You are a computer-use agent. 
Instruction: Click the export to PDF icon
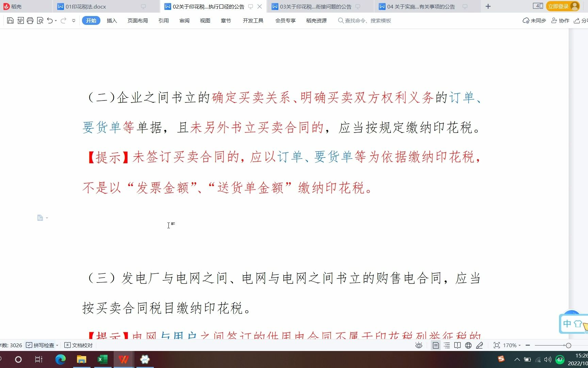20,21
